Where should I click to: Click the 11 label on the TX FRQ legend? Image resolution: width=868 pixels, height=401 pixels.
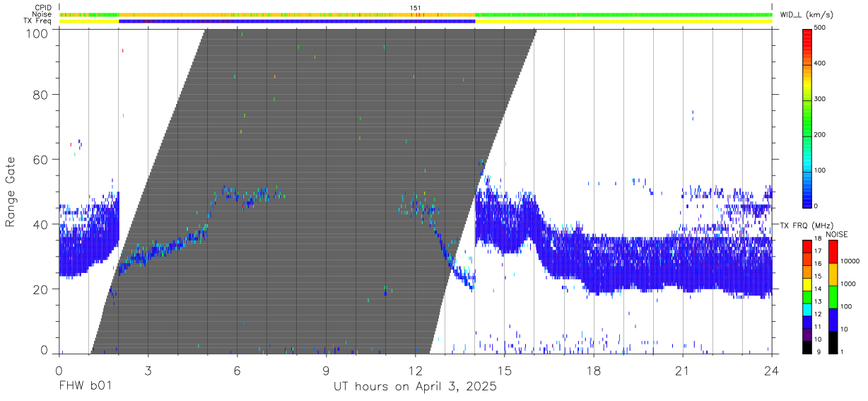coord(817,327)
